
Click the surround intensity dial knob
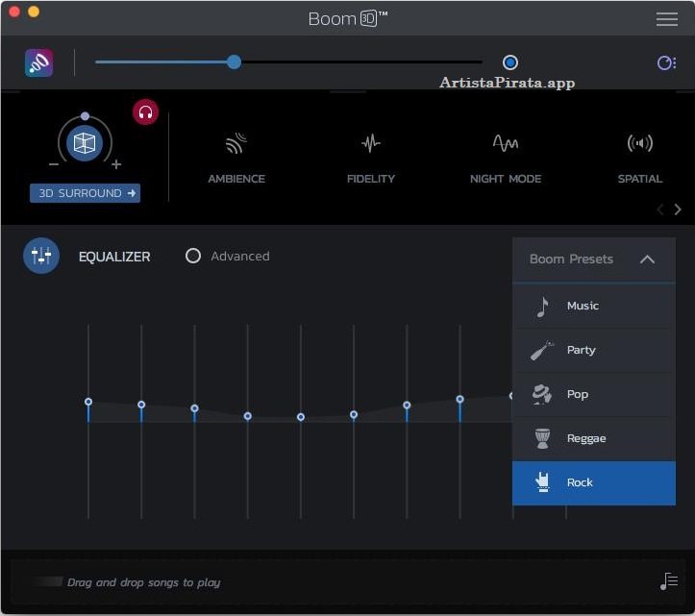86,116
